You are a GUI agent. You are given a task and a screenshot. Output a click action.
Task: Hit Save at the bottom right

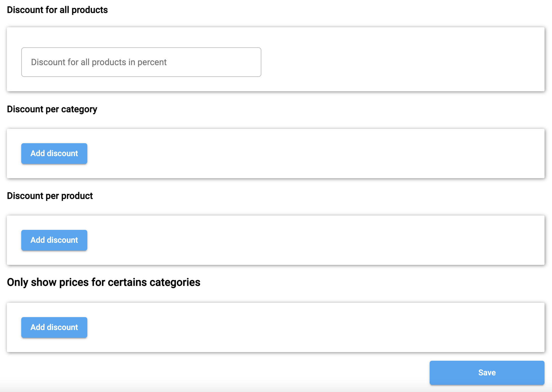[487, 372]
